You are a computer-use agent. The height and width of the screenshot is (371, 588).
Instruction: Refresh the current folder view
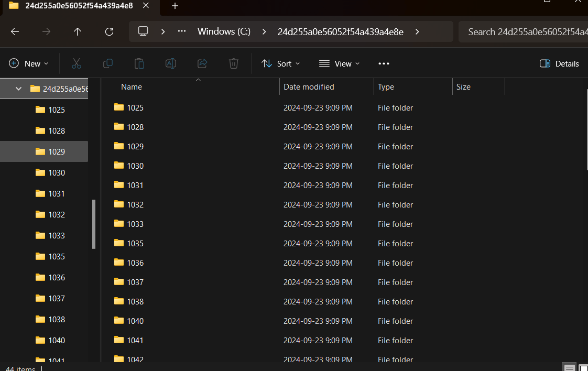click(x=109, y=32)
